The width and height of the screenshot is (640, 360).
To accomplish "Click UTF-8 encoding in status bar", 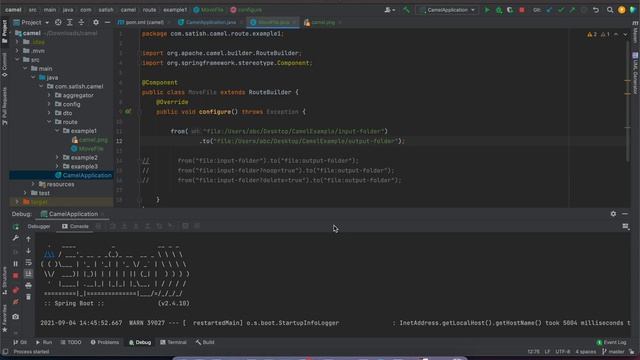I will pos(562,351).
